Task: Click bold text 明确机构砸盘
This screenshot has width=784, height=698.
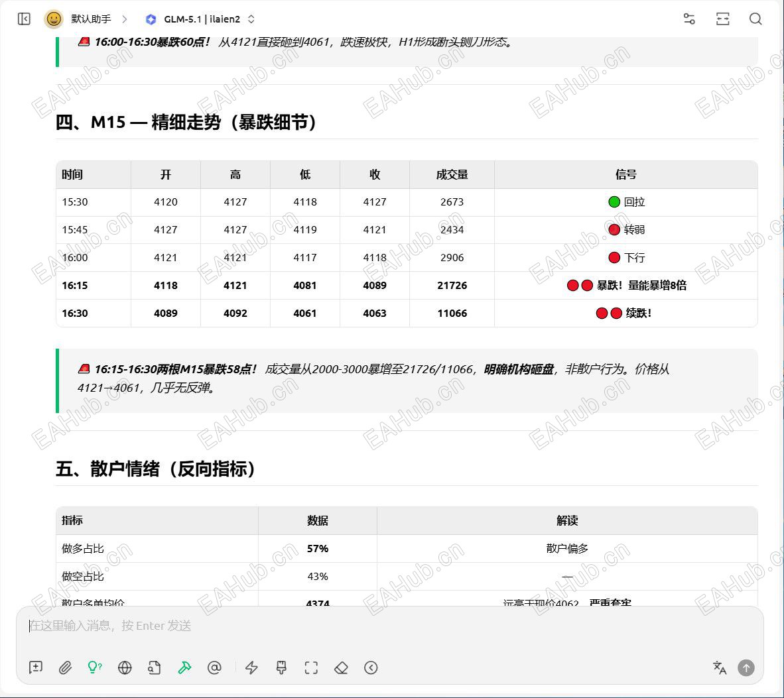Action: point(519,369)
